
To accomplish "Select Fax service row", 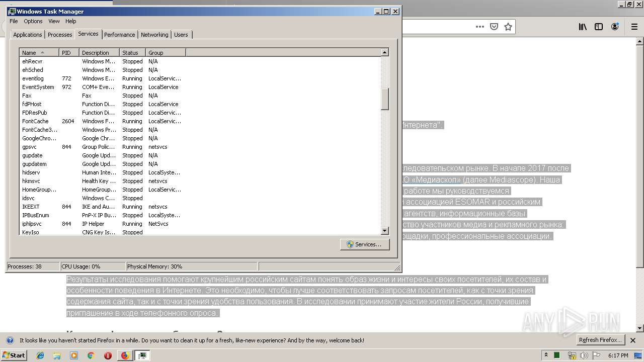I will [200, 96].
